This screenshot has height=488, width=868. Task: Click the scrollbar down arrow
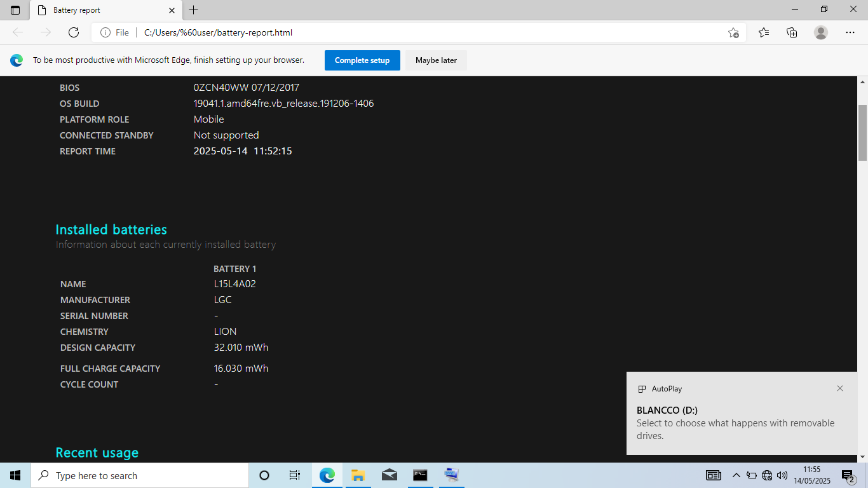tap(863, 457)
